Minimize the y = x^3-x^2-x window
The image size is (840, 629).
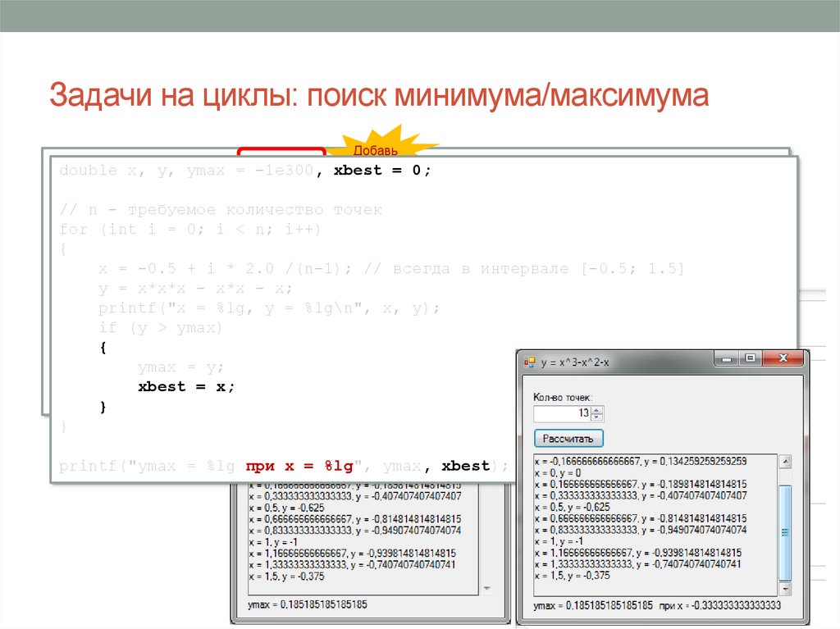725,358
